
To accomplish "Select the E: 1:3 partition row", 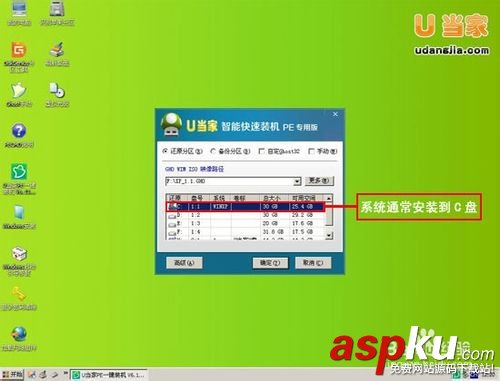I will point(245,224).
